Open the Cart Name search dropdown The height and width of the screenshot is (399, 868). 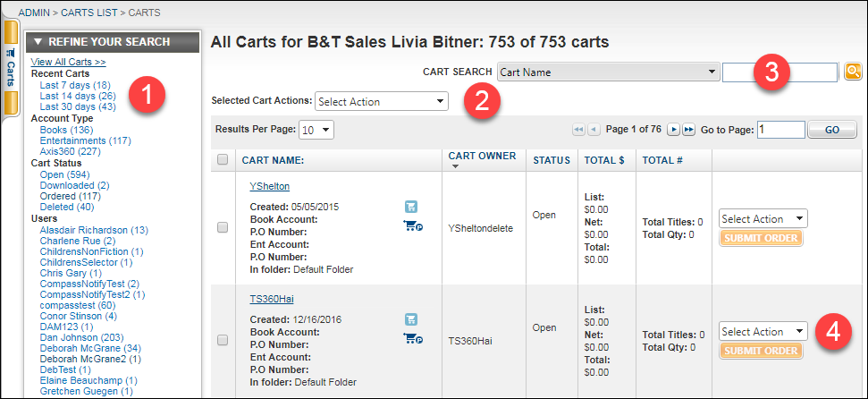click(609, 72)
